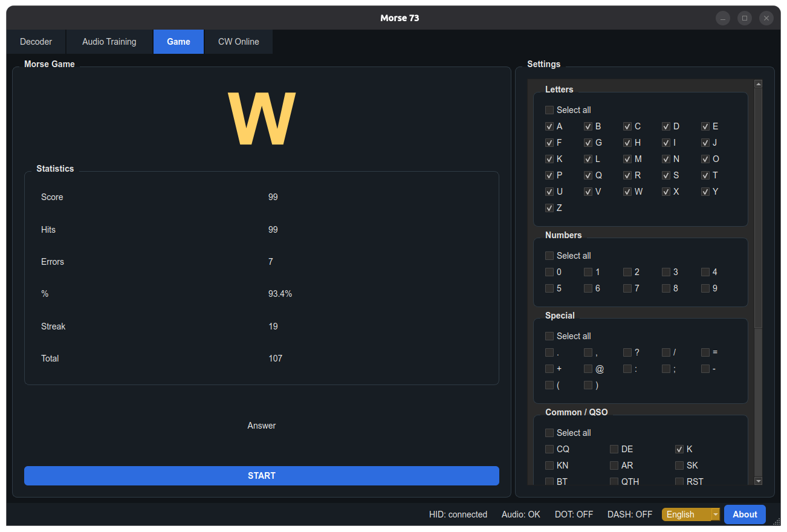This screenshot has width=787, height=532.
Task: Toggle Select all in Common / QSO
Action: point(549,433)
